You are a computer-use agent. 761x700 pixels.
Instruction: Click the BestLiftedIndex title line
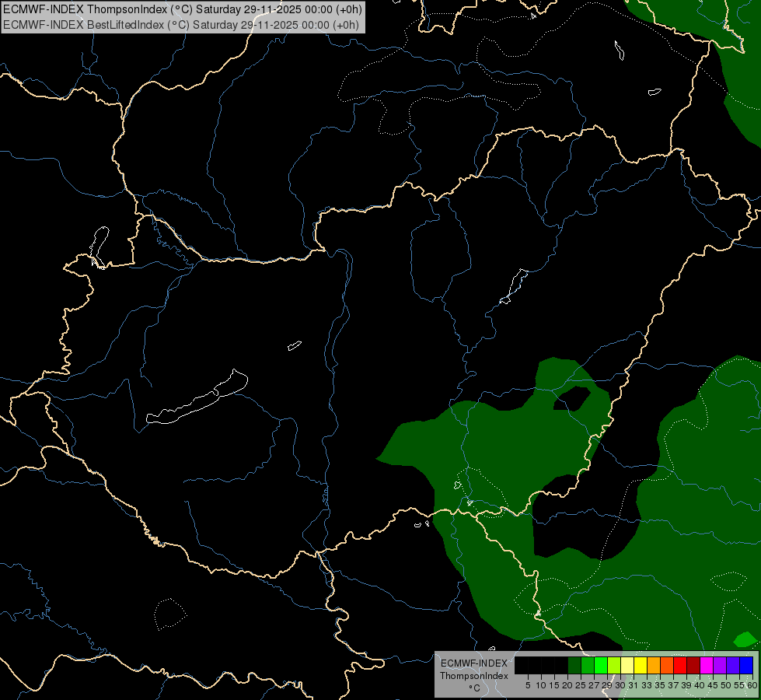click(x=181, y=25)
